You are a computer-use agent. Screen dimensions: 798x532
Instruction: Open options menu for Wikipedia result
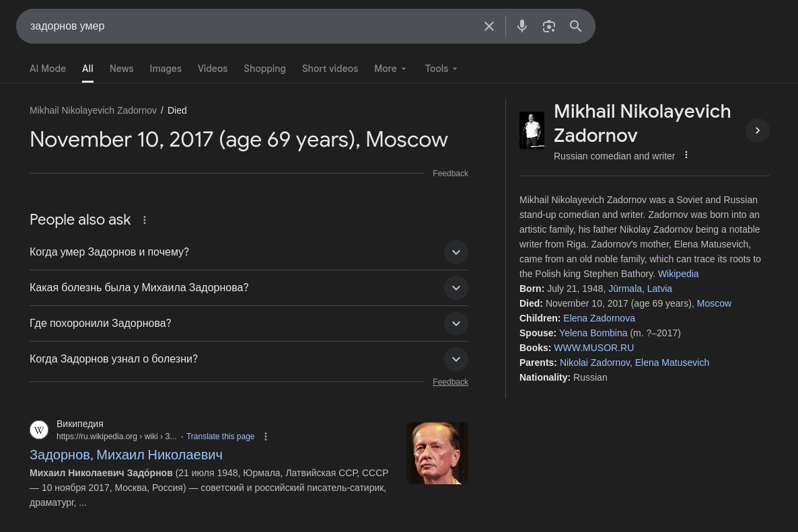[266, 436]
